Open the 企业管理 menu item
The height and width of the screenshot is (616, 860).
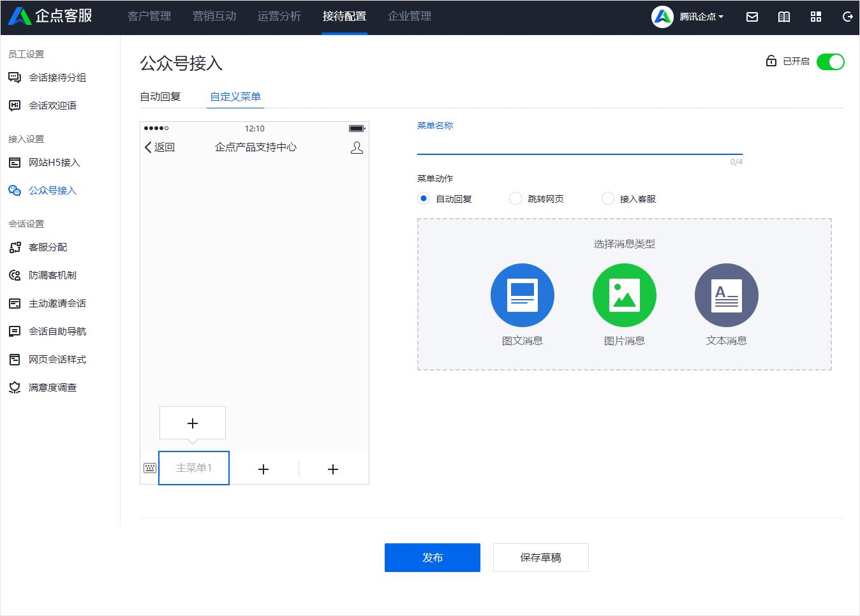pos(408,17)
